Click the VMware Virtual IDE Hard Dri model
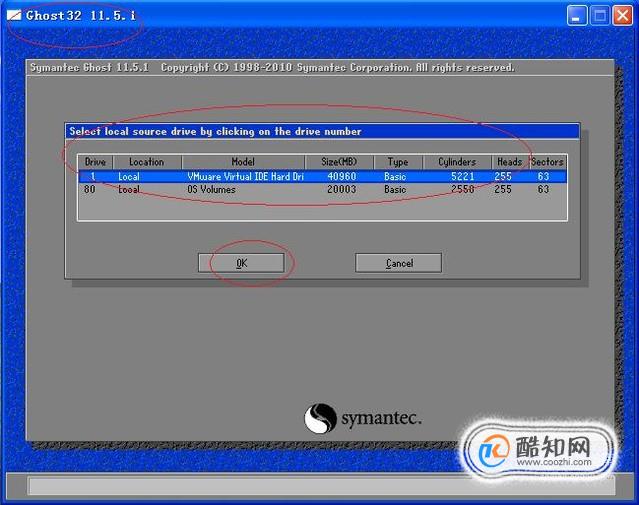Screen dimensions: 639x505 (246, 176)
